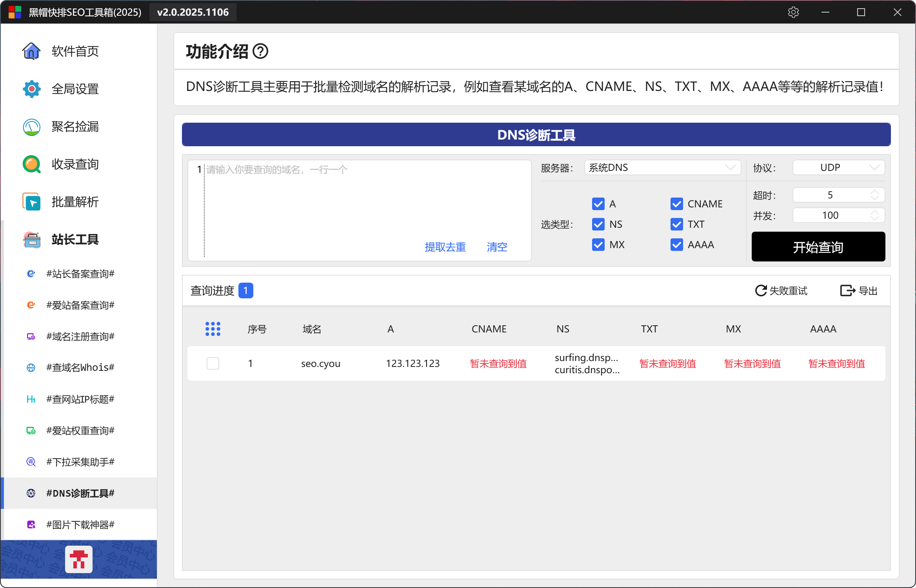The width and height of the screenshot is (916, 588).
Task: Click the 导出 export icon
Action: 847,290
